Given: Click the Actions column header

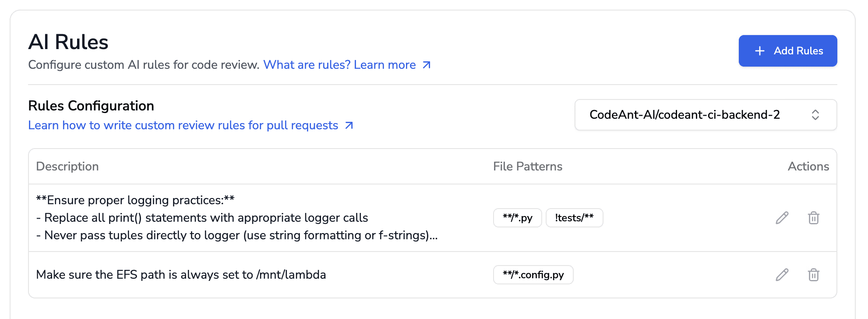Looking at the screenshot, I should point(808,167).
